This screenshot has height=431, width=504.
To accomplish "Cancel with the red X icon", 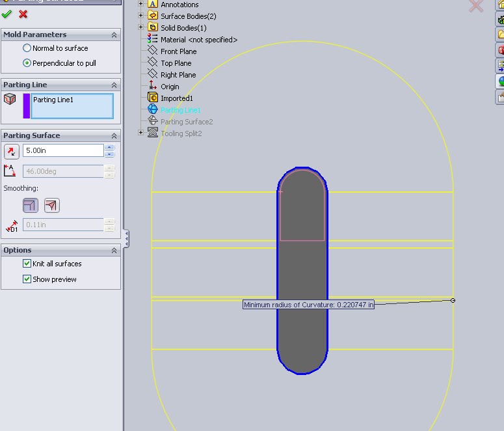I will [23, 14].
